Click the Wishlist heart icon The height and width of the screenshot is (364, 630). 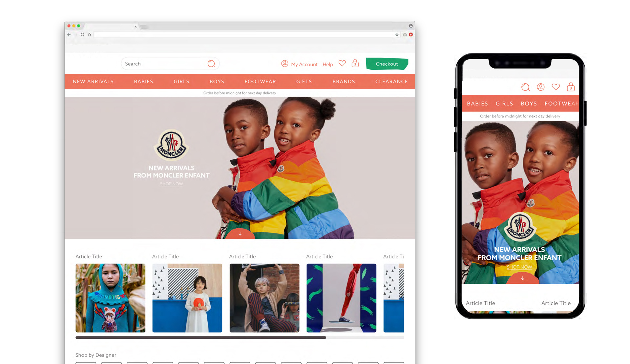342,64
